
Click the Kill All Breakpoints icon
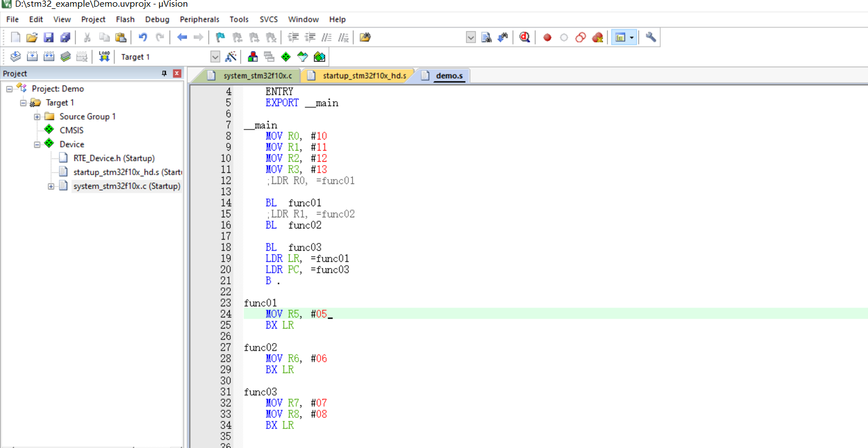(597, 37)
